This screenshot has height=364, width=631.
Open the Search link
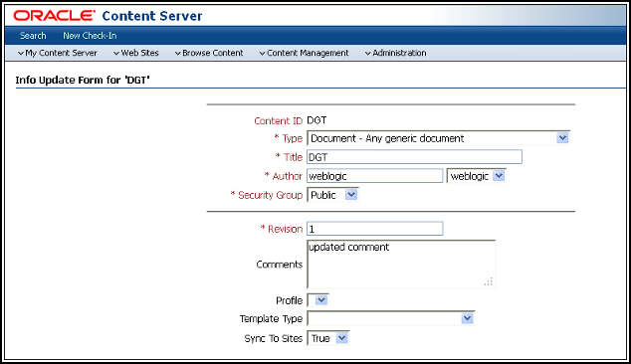(x=33, y=36)
